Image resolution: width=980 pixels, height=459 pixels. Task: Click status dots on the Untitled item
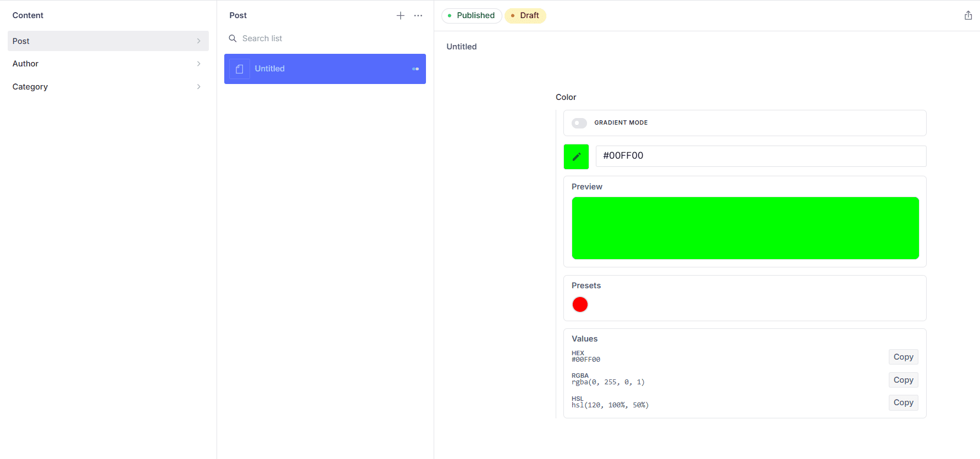pos(416,69)
